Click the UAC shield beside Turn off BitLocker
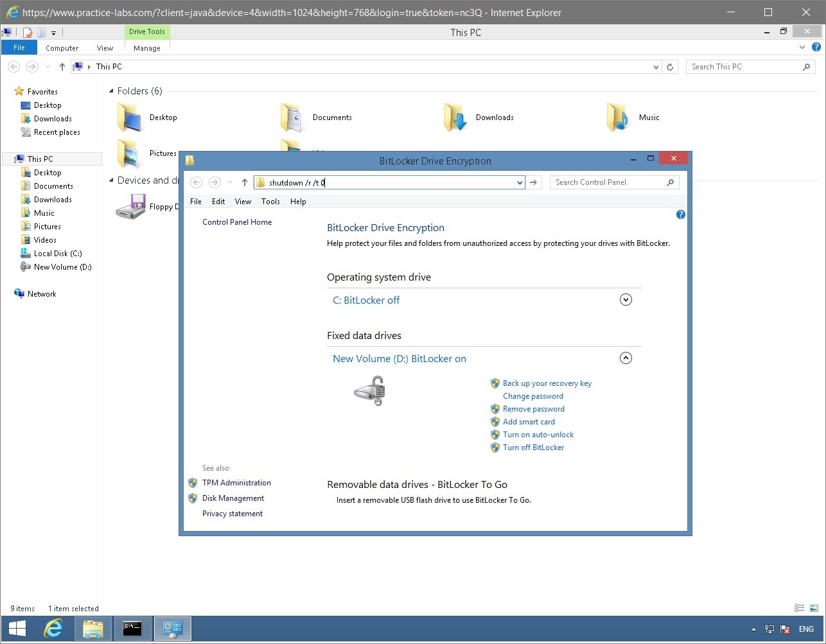This screenshot has width=826, height=644. click(x=495, y=448)
